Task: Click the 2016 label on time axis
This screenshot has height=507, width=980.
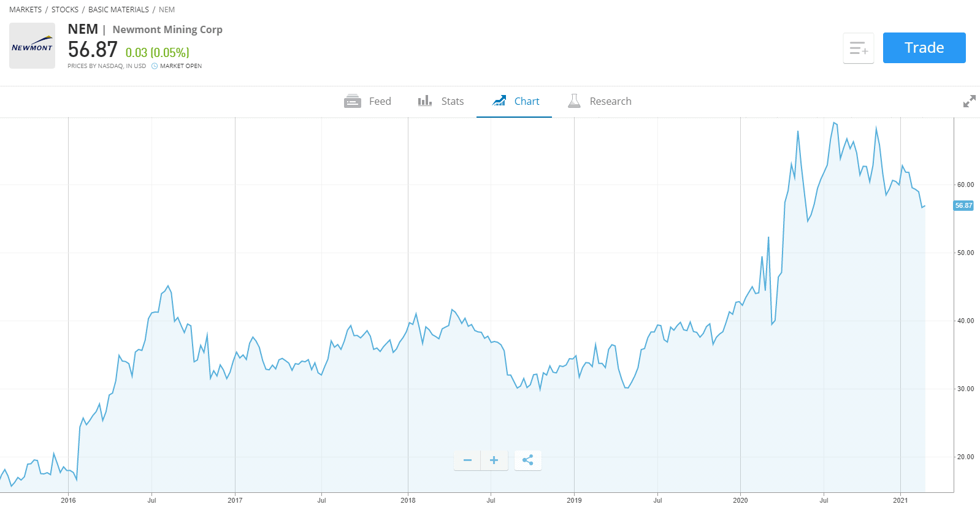Action: click(68, 500)
